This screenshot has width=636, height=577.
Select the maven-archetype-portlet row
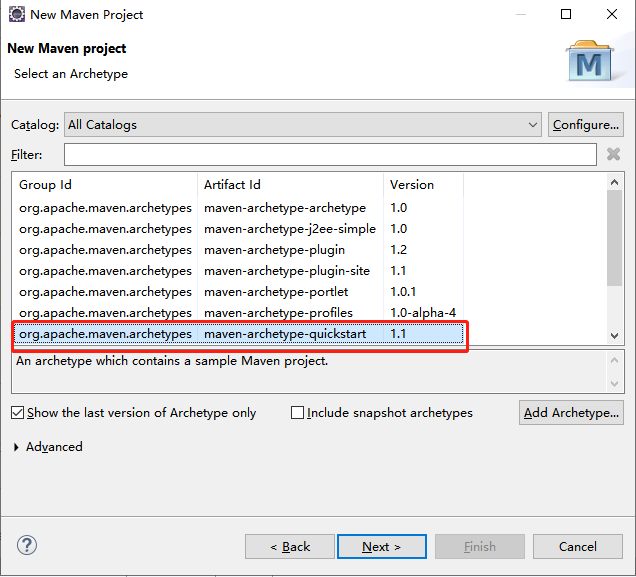point(238,292)
